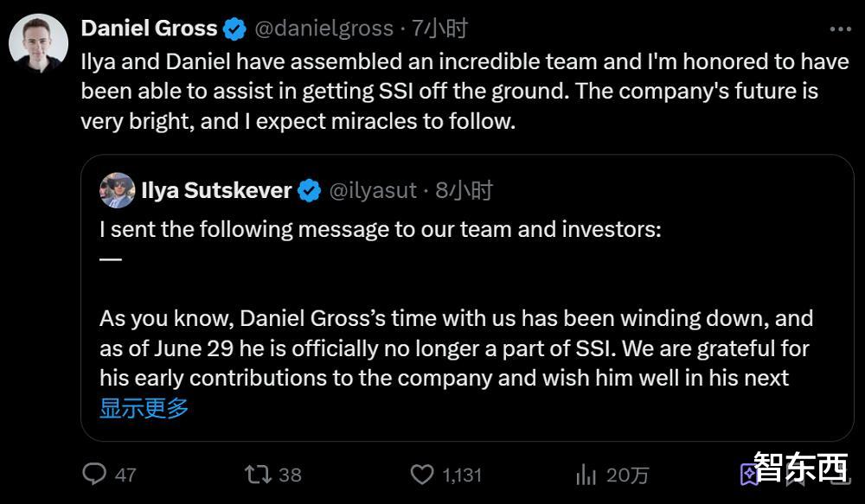Click the Ilya Sutskever display name
Screen dimensions: 865x504
click(216, 191)
